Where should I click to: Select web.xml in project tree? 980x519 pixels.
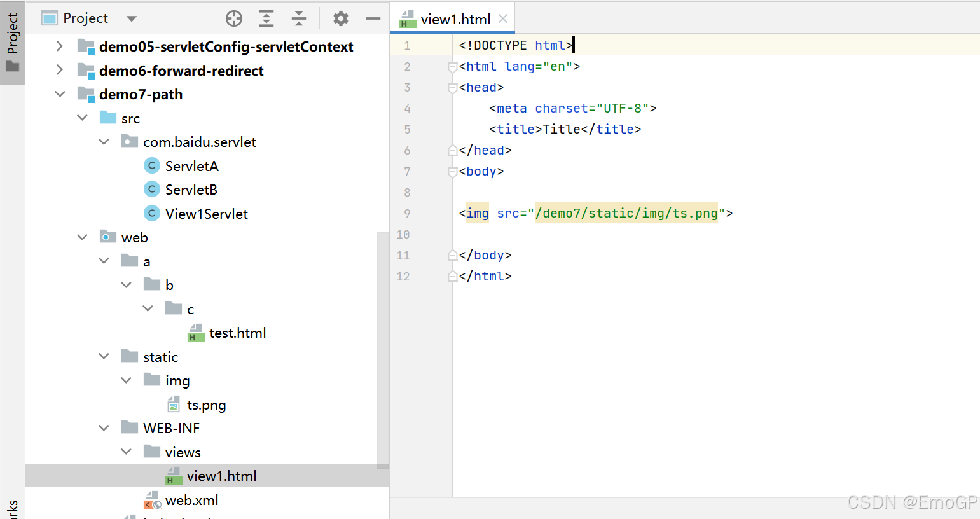pyautogui.click(x=192, y=500)
